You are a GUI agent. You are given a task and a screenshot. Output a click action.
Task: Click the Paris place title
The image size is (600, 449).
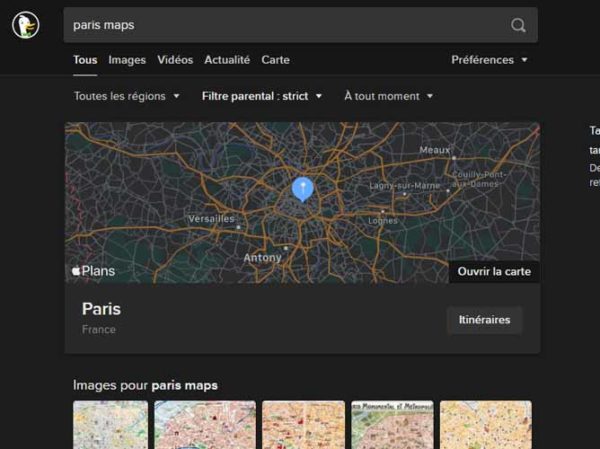coord(101,309)
